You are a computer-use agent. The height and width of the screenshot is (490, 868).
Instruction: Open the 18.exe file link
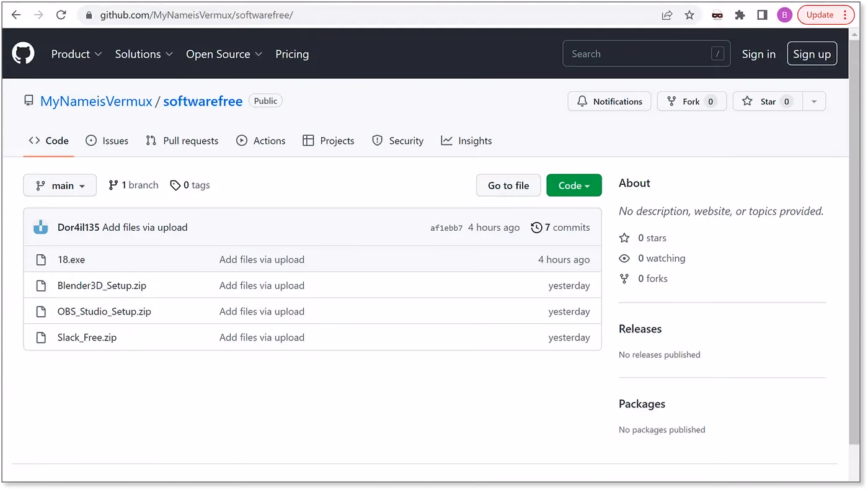[x=71, y=259]
